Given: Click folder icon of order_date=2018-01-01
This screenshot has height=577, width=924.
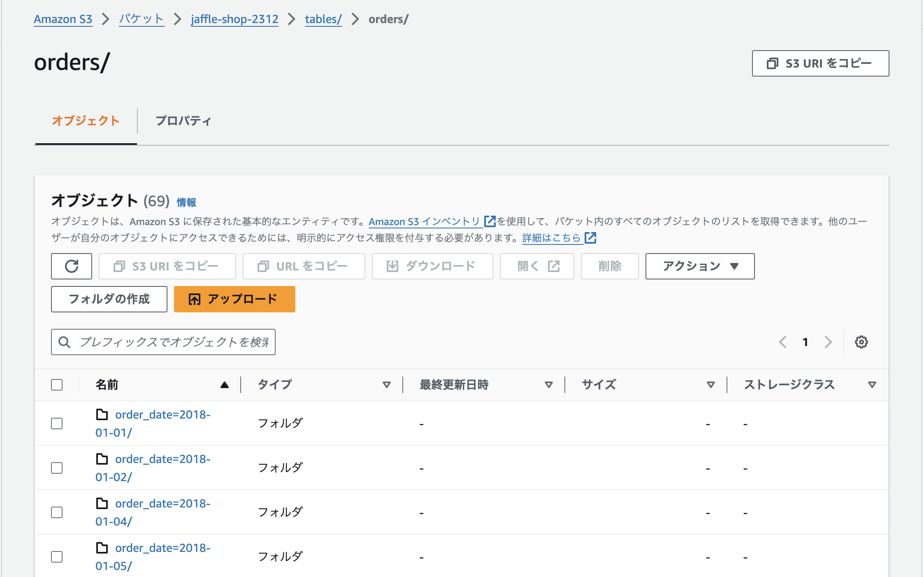Looking at the screenshot, I should (x=102, y=414).
